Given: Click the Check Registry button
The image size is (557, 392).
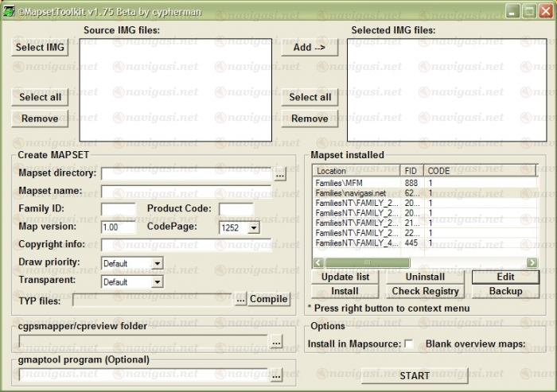Looking at the screenshot, I should click(x=425, y=291).
